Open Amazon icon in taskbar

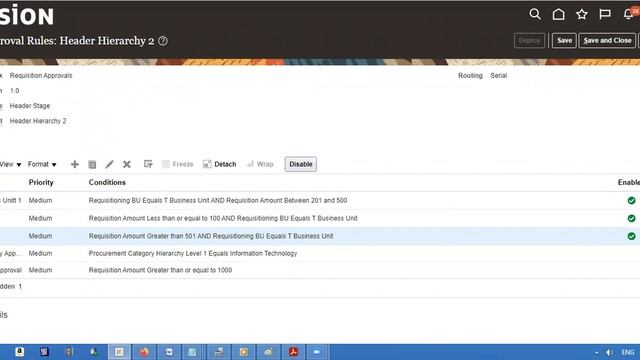19,352
